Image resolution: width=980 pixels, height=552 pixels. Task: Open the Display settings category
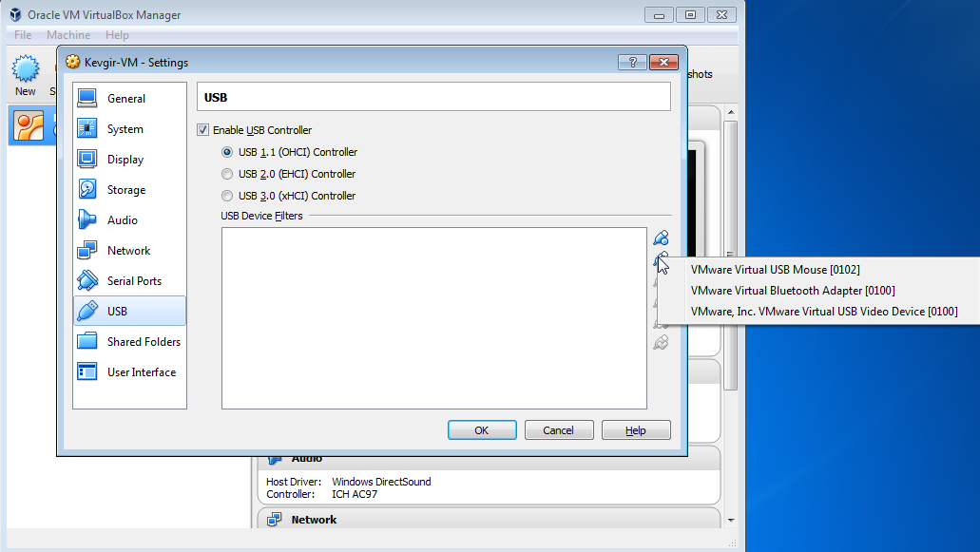(x=129, y=160)
